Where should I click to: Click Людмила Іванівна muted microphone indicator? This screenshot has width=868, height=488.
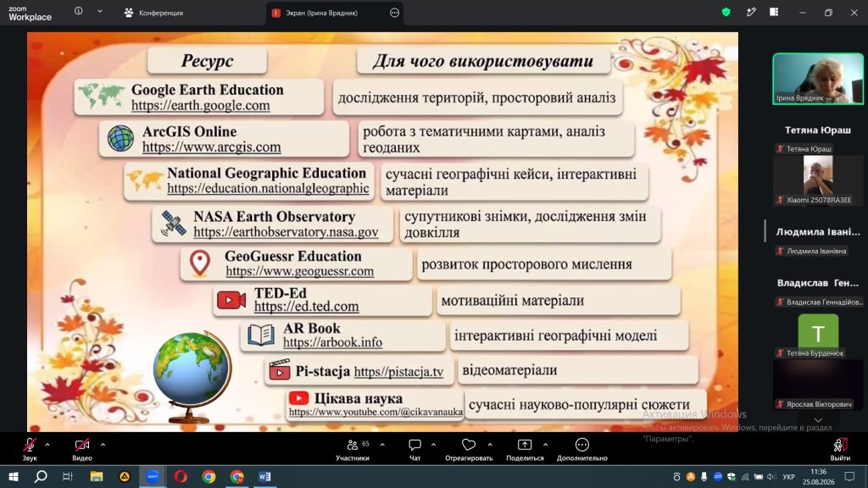tap(780, 251)
